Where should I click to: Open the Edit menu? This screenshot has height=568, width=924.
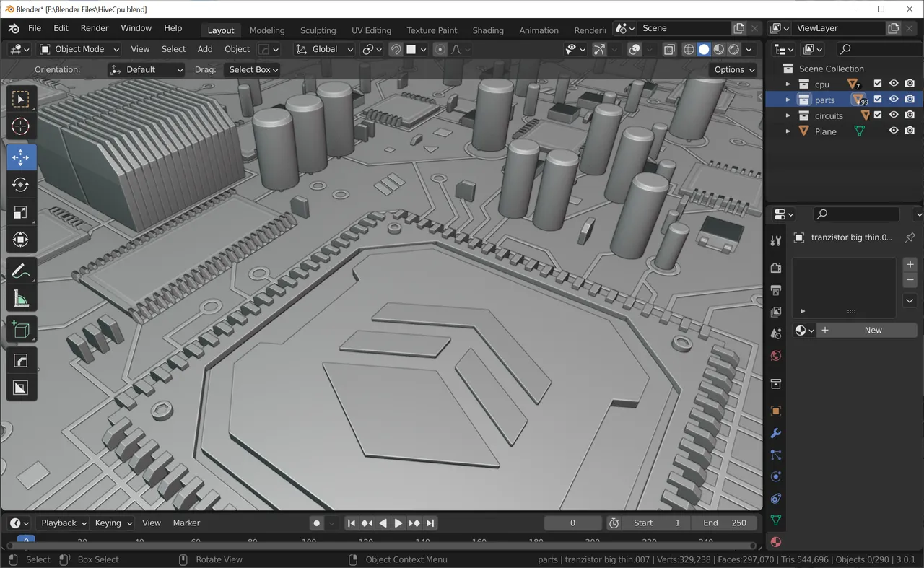[x=61, y=28]
